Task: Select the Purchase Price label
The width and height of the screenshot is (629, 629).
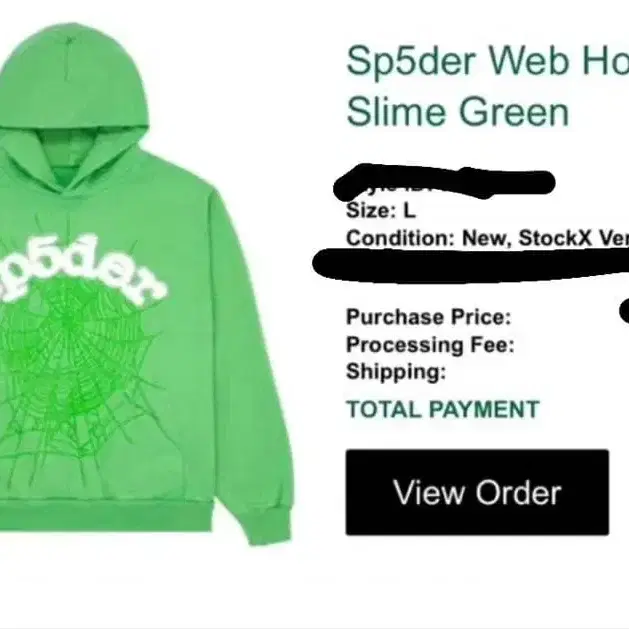Action: pyautogui.click(x=428, y=317)
